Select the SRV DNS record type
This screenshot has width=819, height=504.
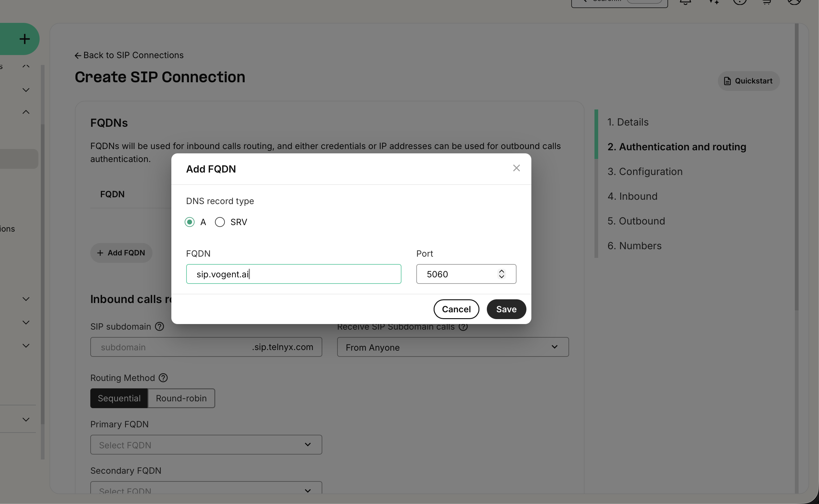220,222
